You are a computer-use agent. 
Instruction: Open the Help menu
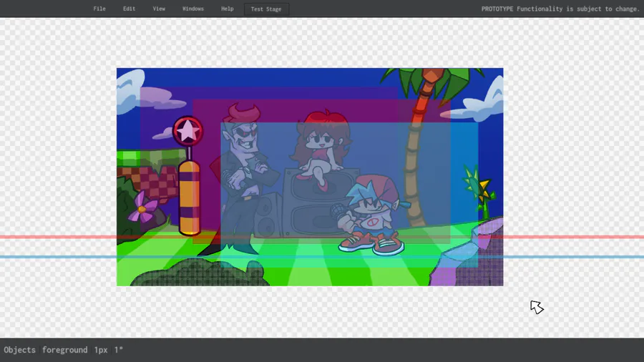pyautogui.click(x=227, y=9)
